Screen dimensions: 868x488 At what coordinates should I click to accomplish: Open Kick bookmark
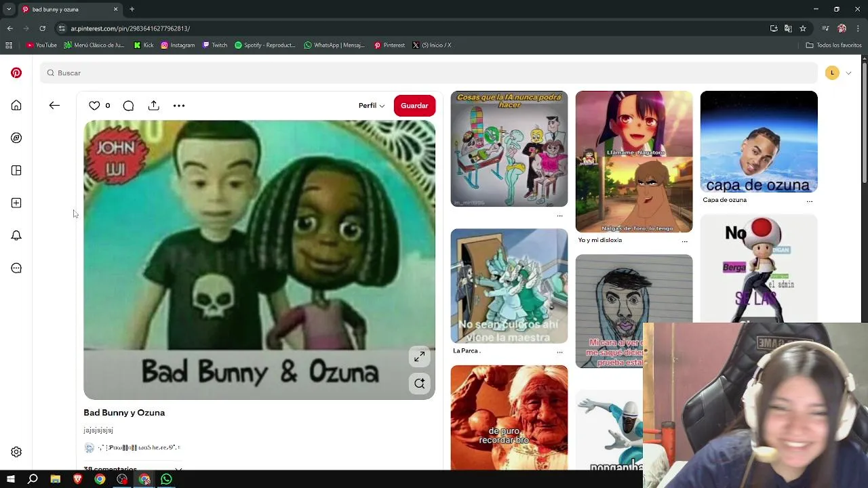[x=144, y=45]
